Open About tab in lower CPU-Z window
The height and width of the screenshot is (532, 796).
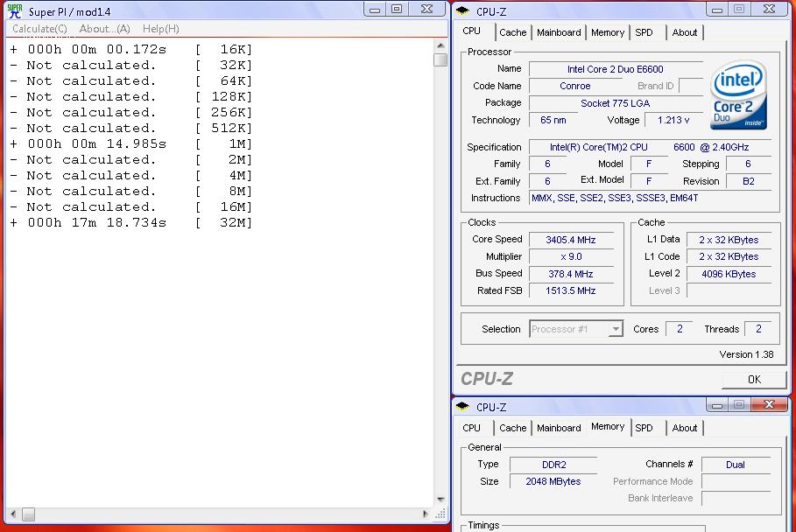684,428
